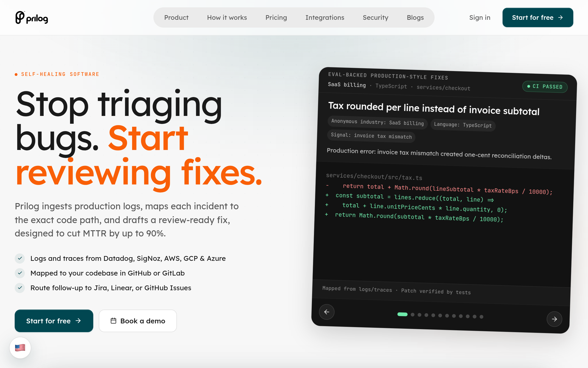This screenshot has width=588, height=368.
Task: Select the active green carousel indicator
Action: click(402, 314)
